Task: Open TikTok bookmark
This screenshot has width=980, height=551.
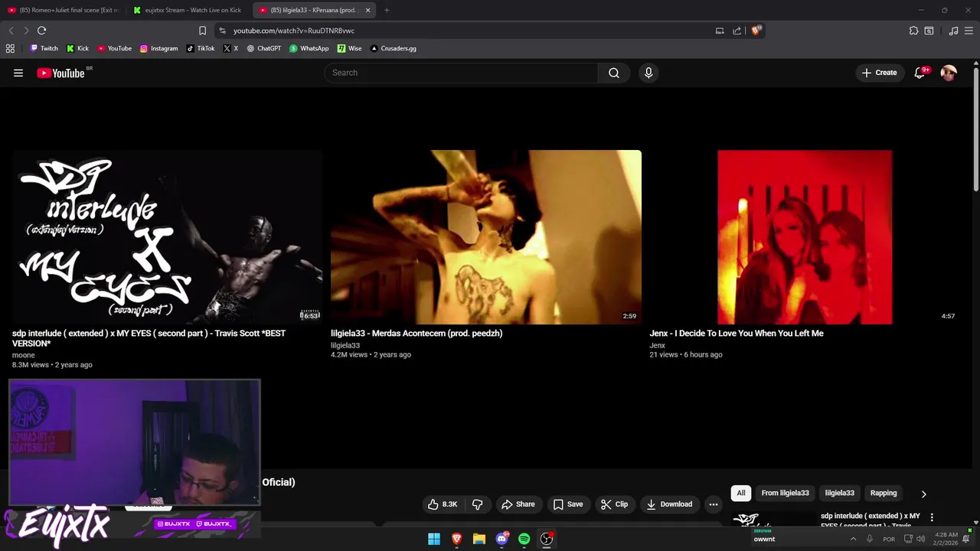Action: pyautogui.click(x=201, y=48)
